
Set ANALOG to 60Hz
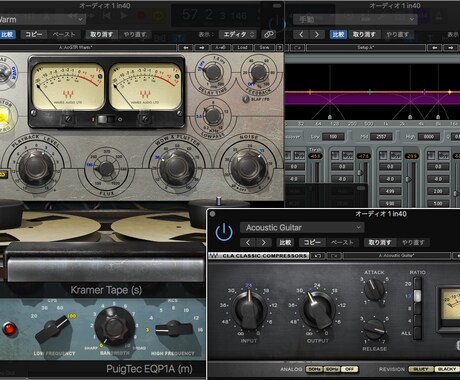pyautogui.click(x=331, y=369)
